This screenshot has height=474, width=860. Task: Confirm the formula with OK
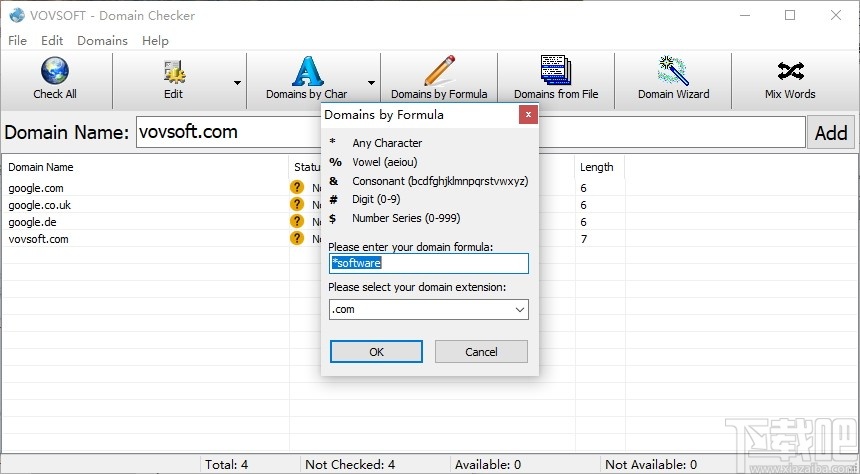point(376,352)
